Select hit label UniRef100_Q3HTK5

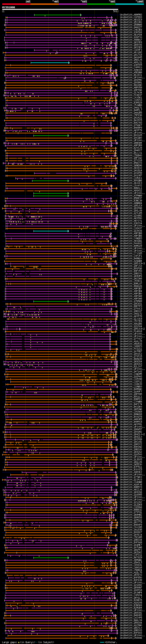(131, 65)
